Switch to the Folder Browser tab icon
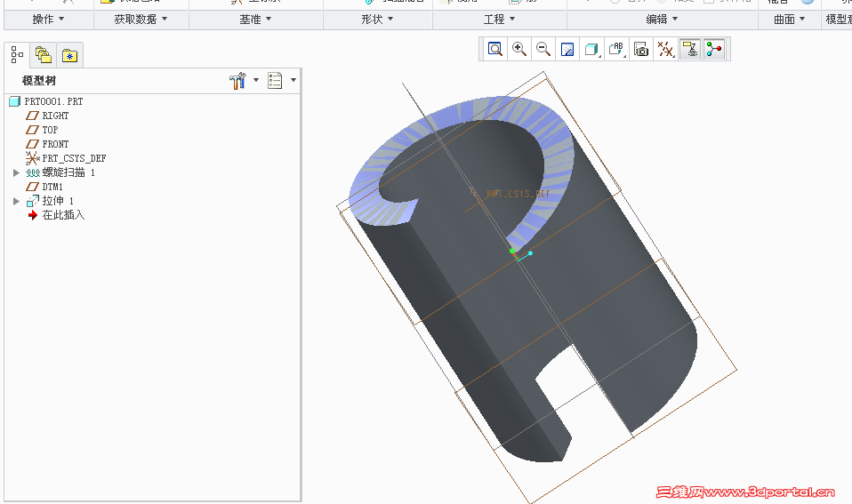852x504 pixels. pyautogui.click(x=44, y=55)
